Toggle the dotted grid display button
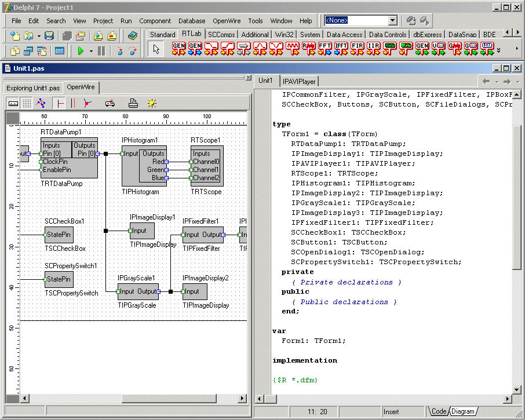This screenshot has height=420, width=525. [x=27, y=104]
